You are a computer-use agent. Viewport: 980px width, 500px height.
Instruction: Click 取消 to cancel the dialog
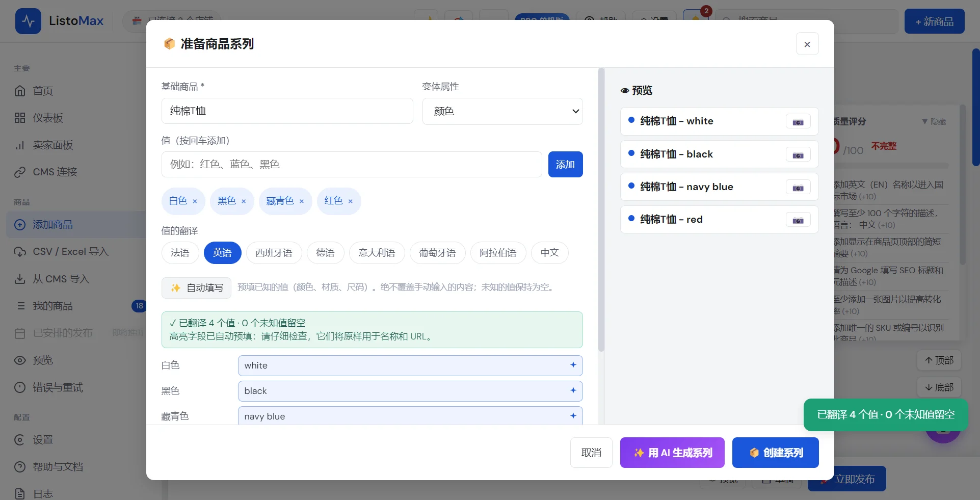pos(591,453)
